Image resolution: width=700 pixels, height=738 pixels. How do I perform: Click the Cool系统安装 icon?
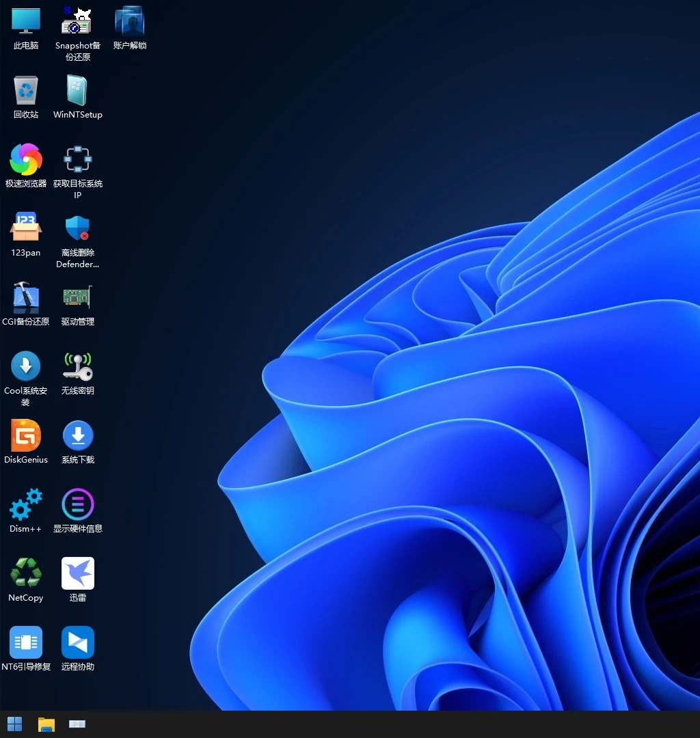pyautogui.click(x=26, y=367)
